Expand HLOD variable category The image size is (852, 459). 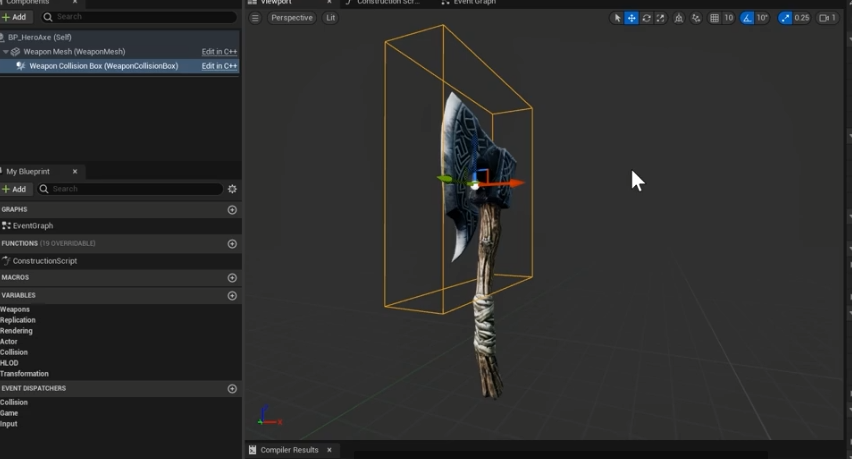click(9, 363)
